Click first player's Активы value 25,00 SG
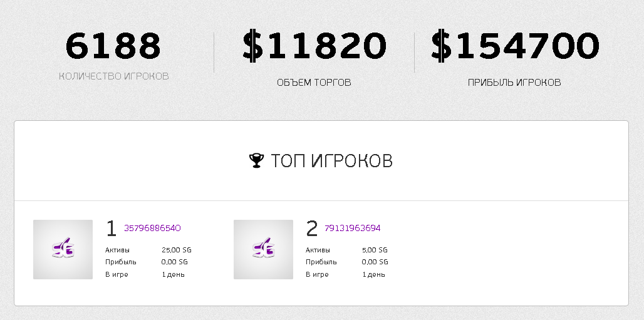Screen dimensions: 644x320 177,250
